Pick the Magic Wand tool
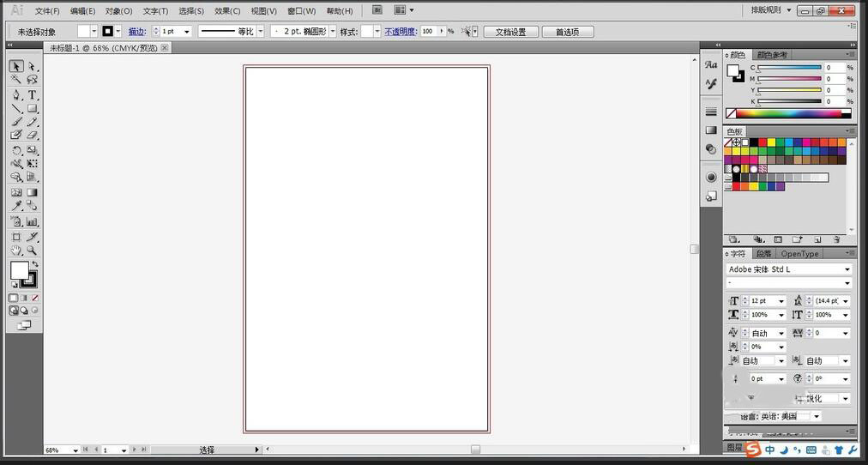Viewport: 868px width, 465px height. (16, 80)
